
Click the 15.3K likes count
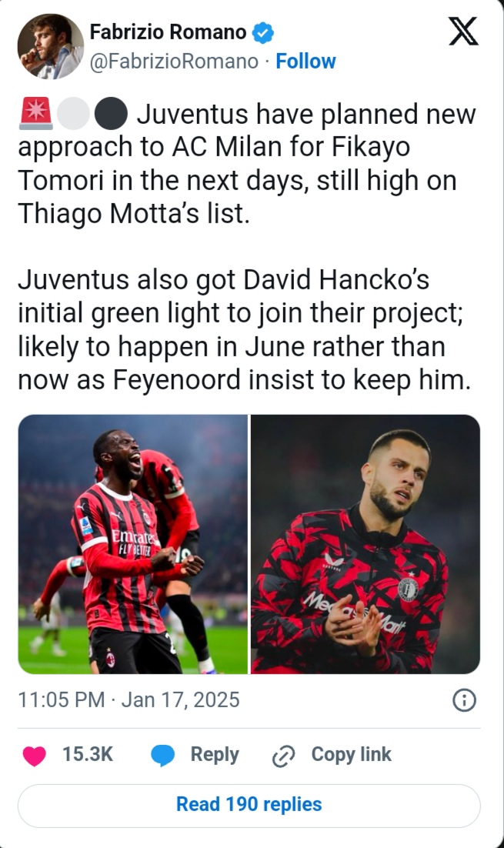click(x=88, y=755)
